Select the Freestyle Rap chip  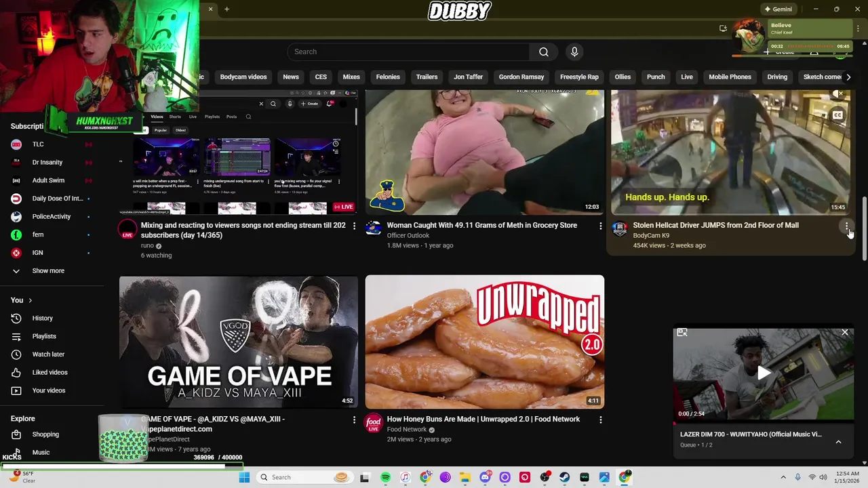(x=579, y=77)
